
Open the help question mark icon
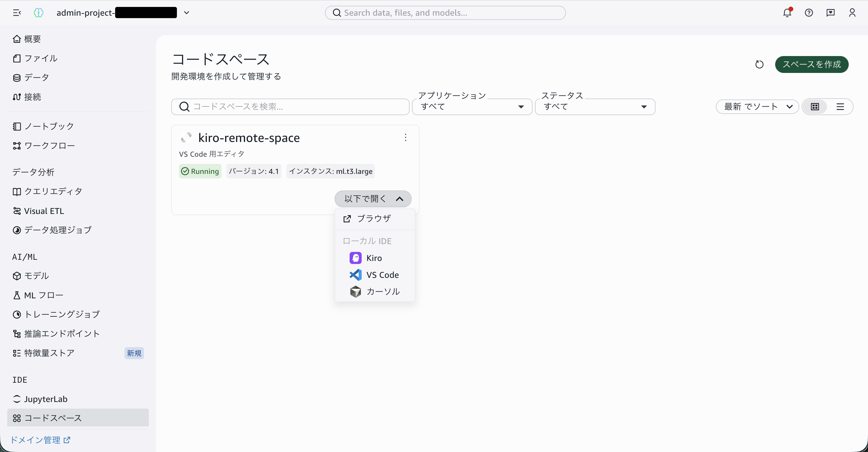(x=809, y=13)
